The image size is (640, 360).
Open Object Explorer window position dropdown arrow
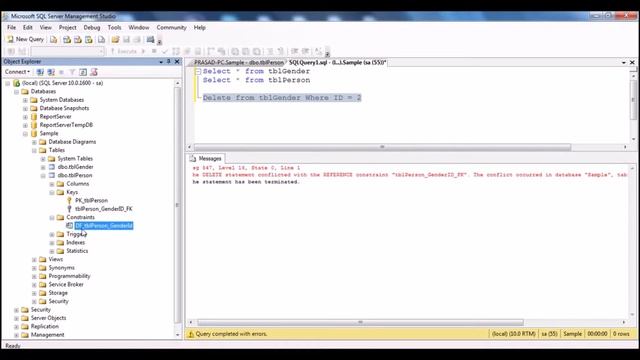click(161, 62)
